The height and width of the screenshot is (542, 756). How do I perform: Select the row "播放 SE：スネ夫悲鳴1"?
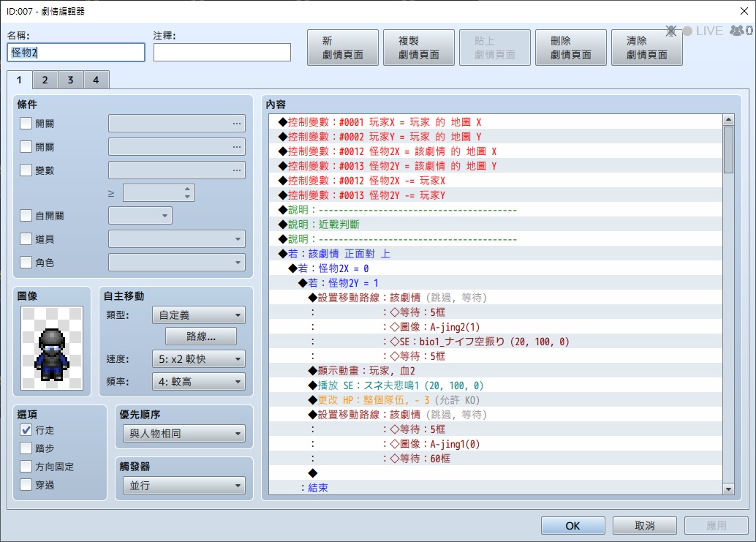[x=496, y=385]
